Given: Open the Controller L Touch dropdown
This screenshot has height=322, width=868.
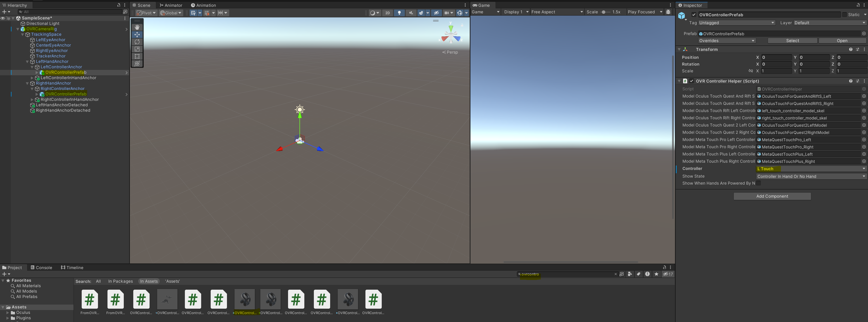Looking at the screenshot, I should (811, 169).
